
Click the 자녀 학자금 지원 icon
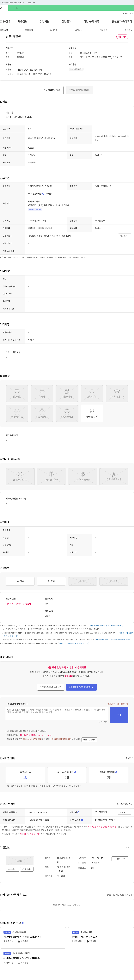pyautogui.click(x=117, y=393)
